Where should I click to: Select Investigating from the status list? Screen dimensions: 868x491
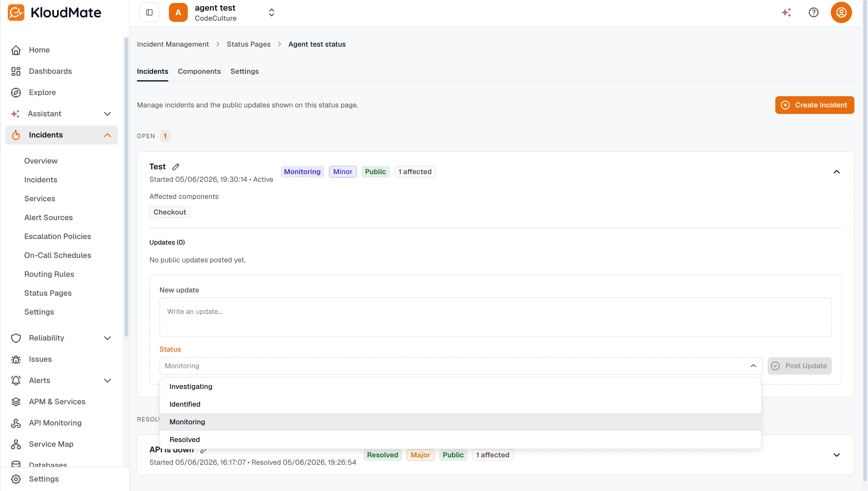pos(460,387)
